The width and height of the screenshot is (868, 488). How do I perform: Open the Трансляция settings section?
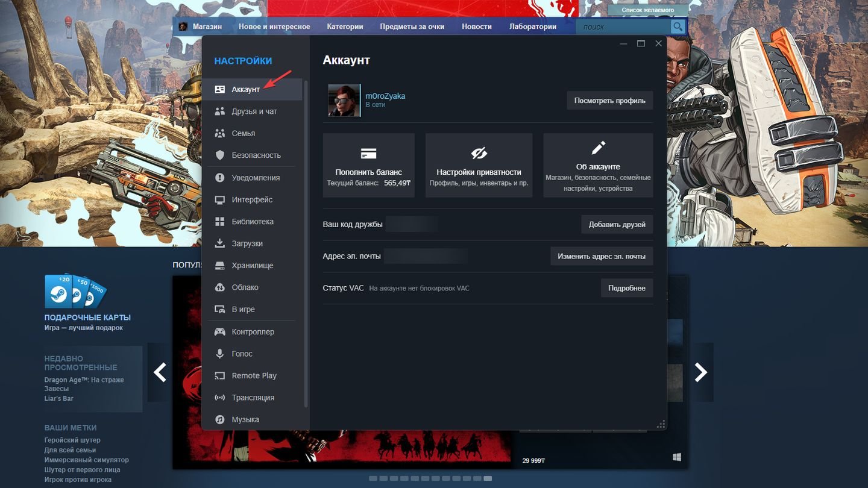[x=252, y=398]
